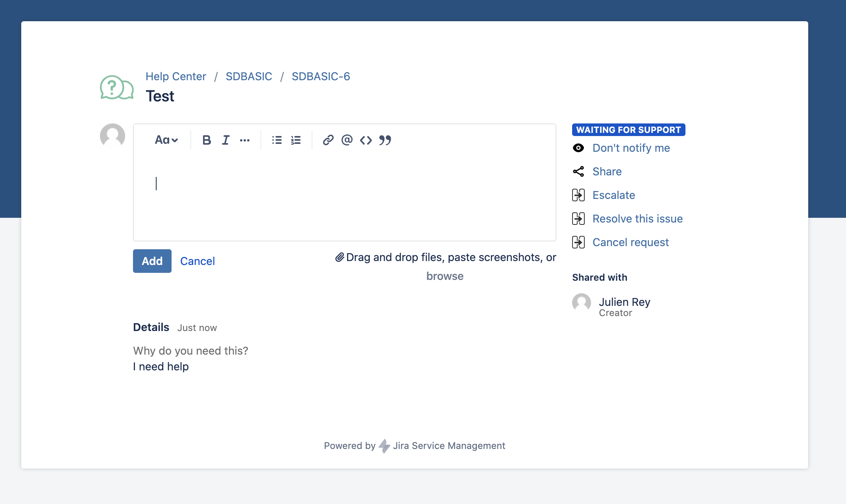
Task: Escalate the request
Action: pos(613,195)
